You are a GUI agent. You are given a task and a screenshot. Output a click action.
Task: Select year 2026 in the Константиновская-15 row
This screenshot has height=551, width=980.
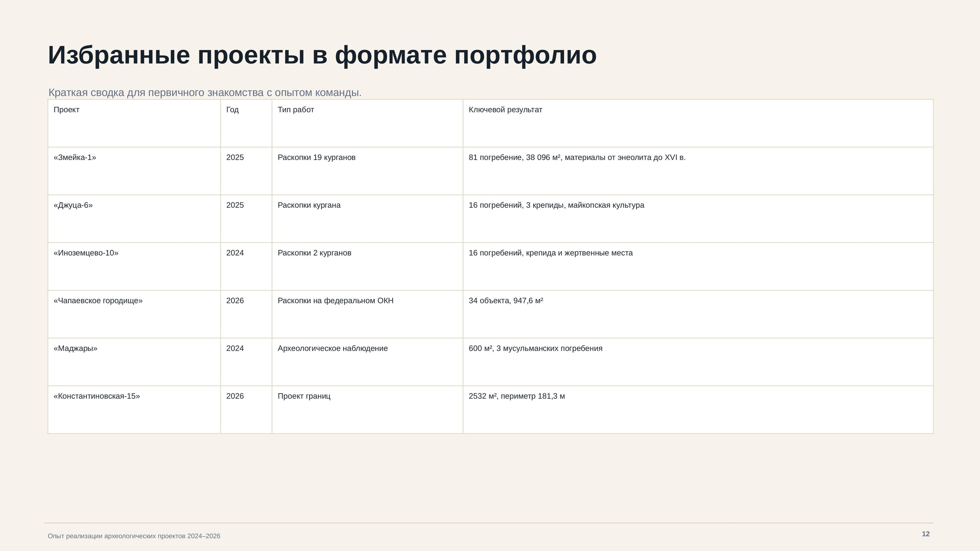click(x=235, y=396)
